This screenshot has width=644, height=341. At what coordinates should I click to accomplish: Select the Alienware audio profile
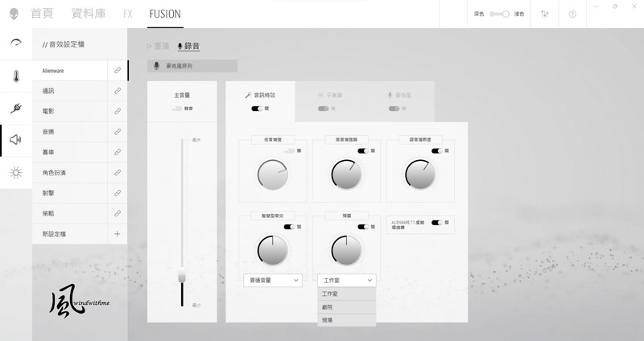[70, 71]
